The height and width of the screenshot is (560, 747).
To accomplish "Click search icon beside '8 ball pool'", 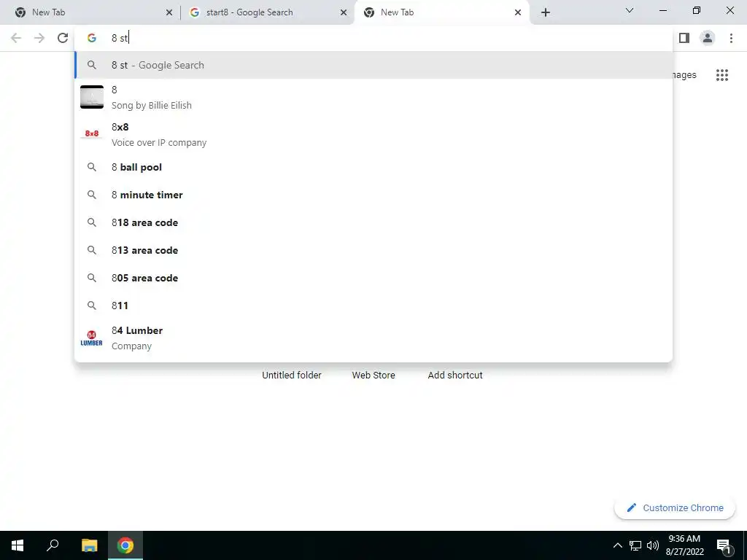I will click(91, 167).
